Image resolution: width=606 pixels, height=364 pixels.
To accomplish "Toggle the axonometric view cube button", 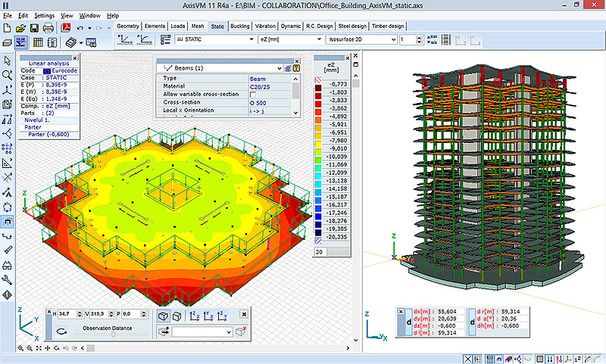I will [x=177, y=316].
